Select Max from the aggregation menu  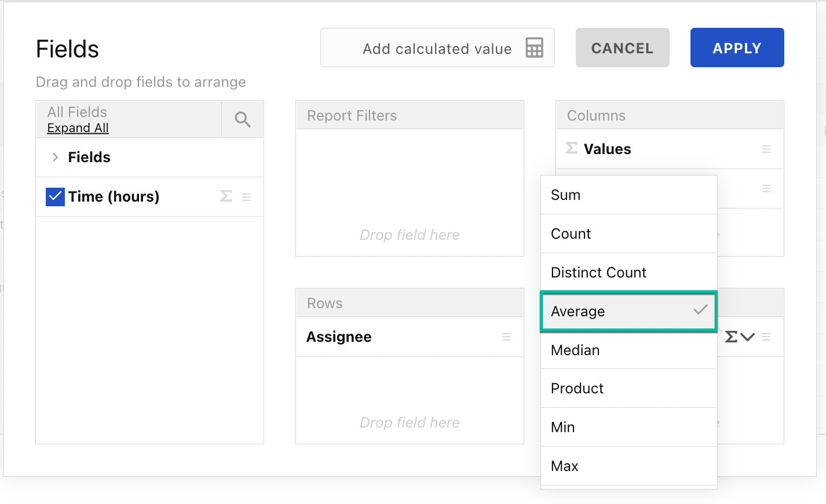(x=628, y=466)
